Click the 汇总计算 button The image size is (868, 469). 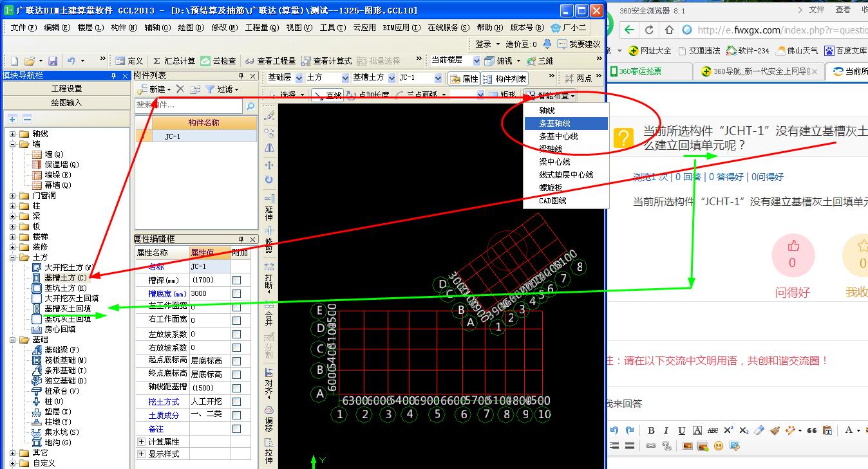tap(175, 60)
